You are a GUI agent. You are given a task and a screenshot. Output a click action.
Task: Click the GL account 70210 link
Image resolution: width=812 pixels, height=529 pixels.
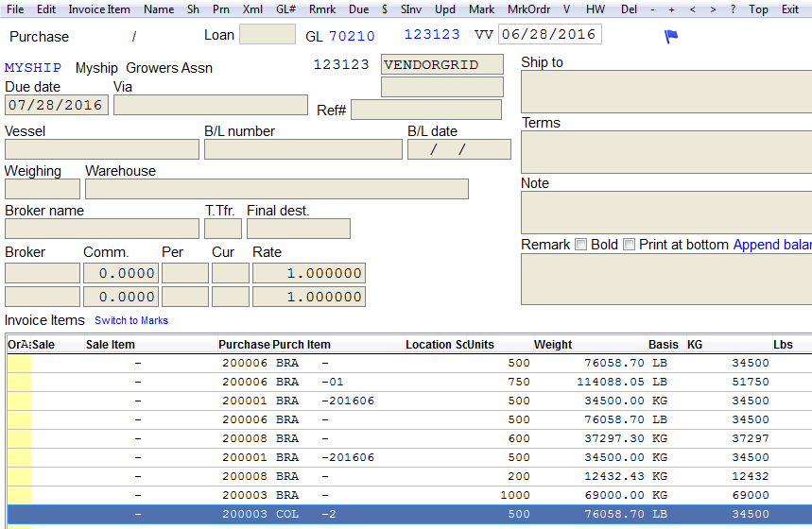(352, 36)
